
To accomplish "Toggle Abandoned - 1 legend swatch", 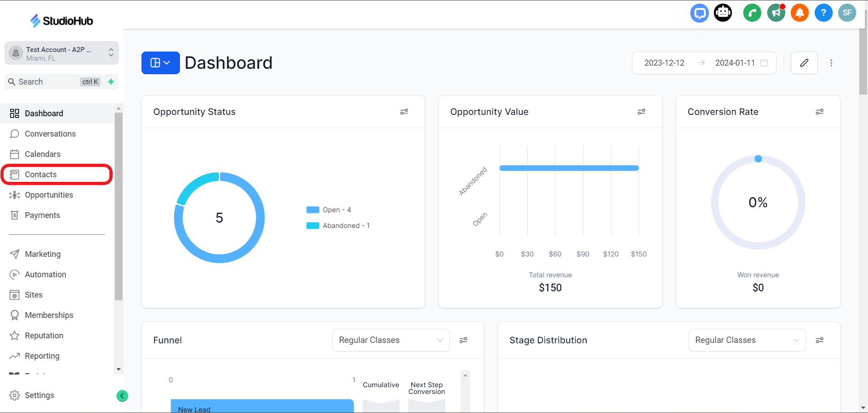I will 313,226.
